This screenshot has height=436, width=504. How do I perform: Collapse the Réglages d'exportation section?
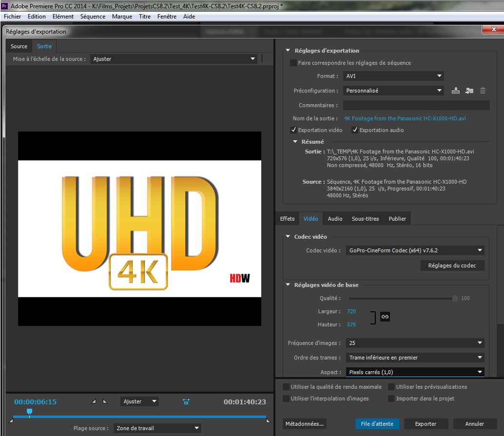coord(288,51)
